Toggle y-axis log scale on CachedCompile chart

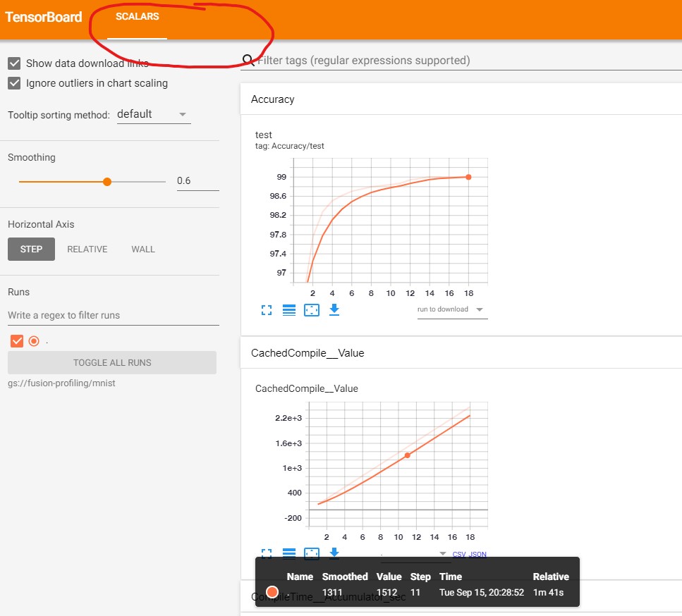[289, 553]
